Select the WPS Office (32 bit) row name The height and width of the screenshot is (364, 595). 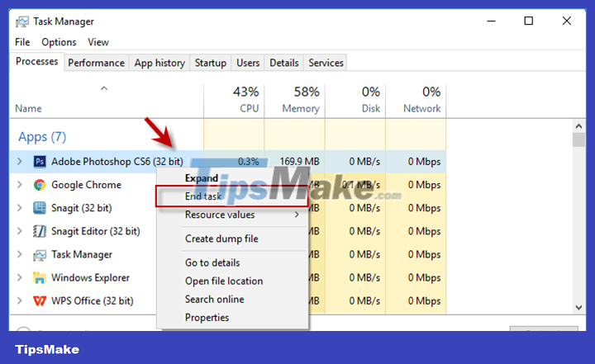point(93,300)
